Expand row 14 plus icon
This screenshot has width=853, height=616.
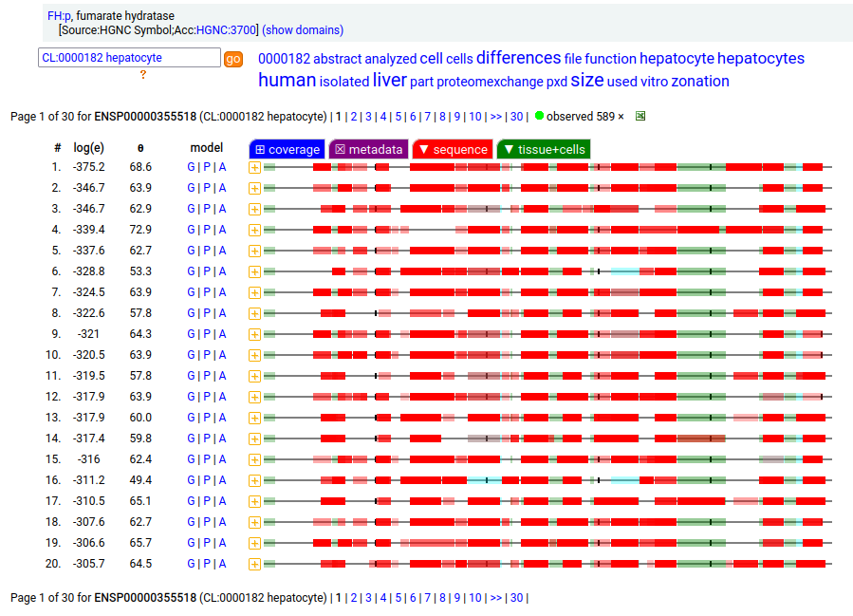(254, 439)
